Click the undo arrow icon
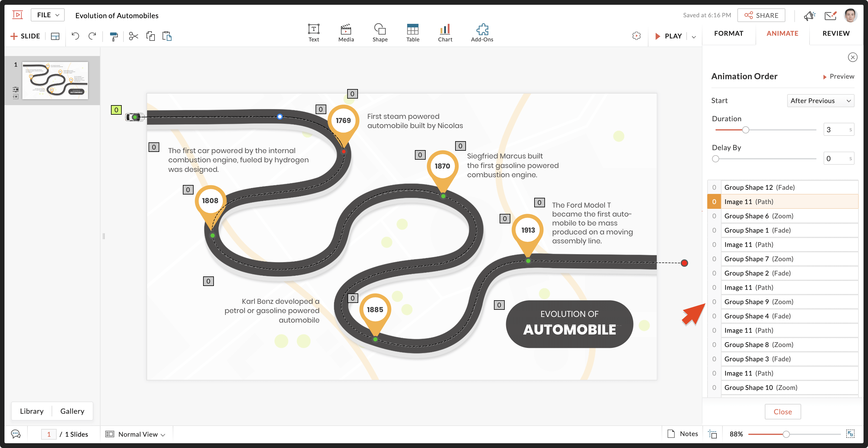The width and height of the screenshot is (868, 448). [75, 36]
